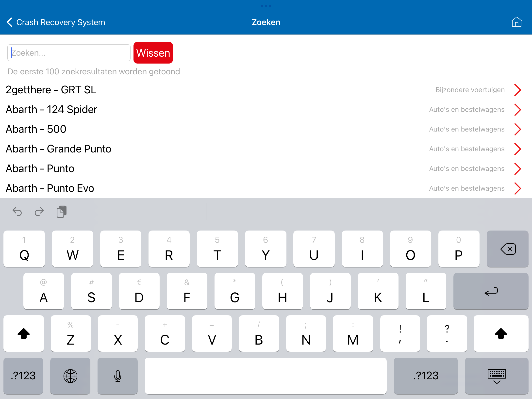
Task: Tap the home icon in header
Action: (x=516, y=22)
